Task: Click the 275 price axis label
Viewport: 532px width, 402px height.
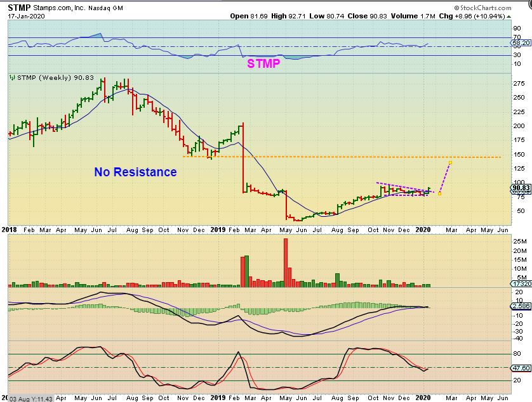Action: point(519,84)
